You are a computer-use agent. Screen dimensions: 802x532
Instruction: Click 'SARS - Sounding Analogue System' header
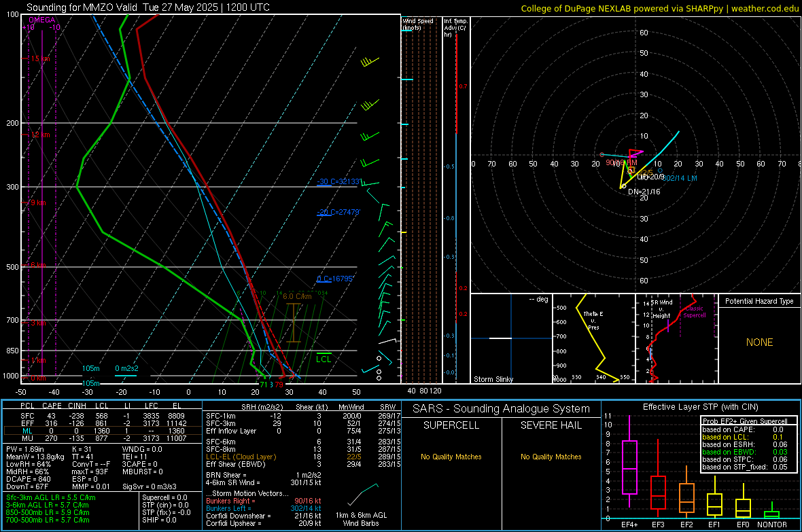[x=502, y=409]
